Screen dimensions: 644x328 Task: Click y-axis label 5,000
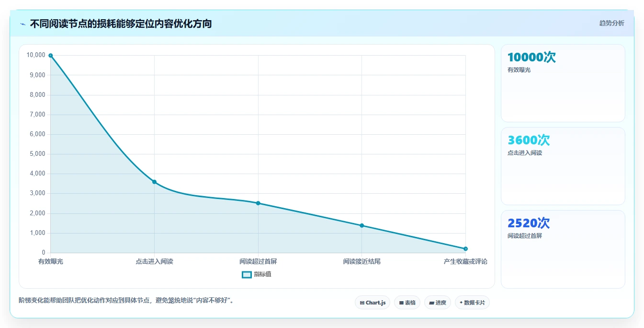(x=37, y=154)
